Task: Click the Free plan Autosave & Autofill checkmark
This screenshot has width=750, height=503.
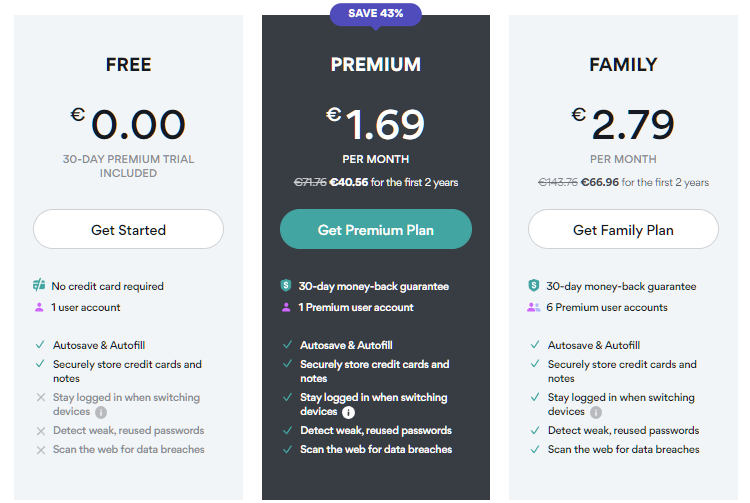Action: pos(40,345)
